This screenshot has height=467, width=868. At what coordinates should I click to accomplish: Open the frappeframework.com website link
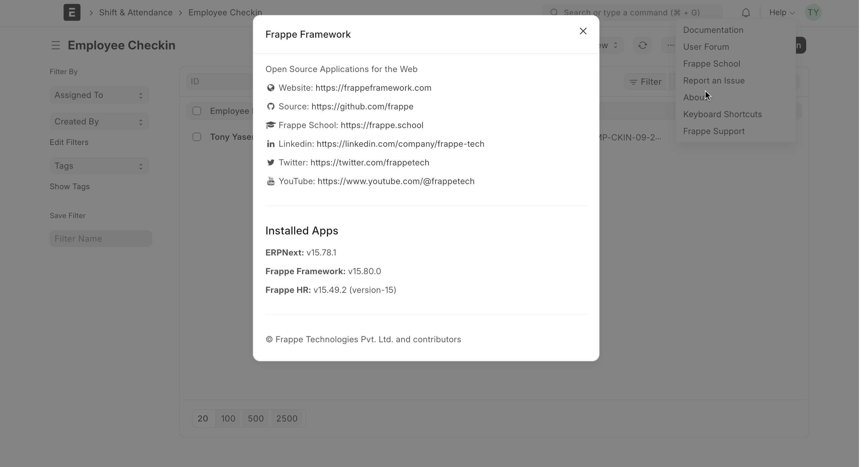[x=373, y=88]
